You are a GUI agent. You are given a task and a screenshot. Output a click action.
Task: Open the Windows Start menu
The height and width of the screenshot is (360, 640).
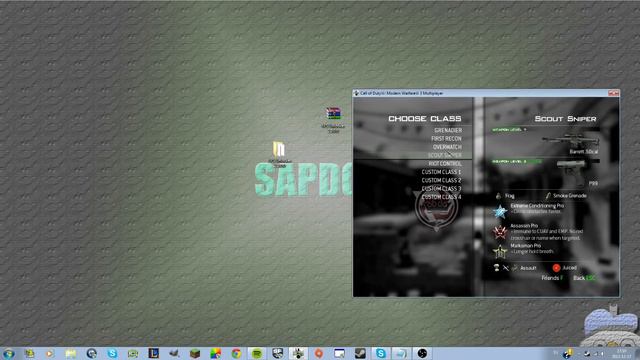click(9, 353)
